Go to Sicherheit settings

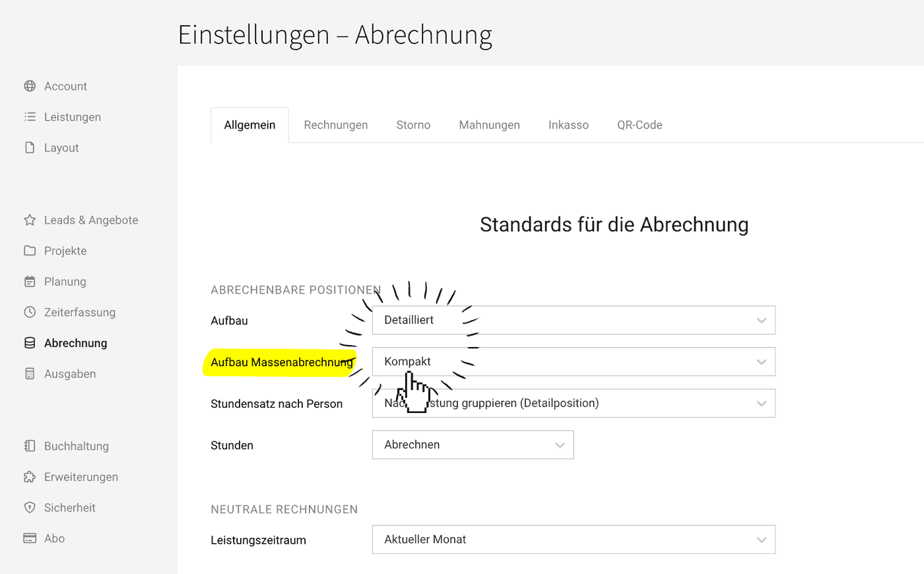tap(70, 507)
